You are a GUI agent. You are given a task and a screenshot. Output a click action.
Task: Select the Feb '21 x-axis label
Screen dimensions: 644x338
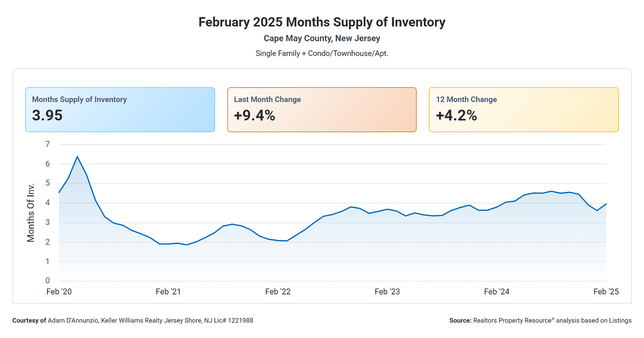coord(168,292)
